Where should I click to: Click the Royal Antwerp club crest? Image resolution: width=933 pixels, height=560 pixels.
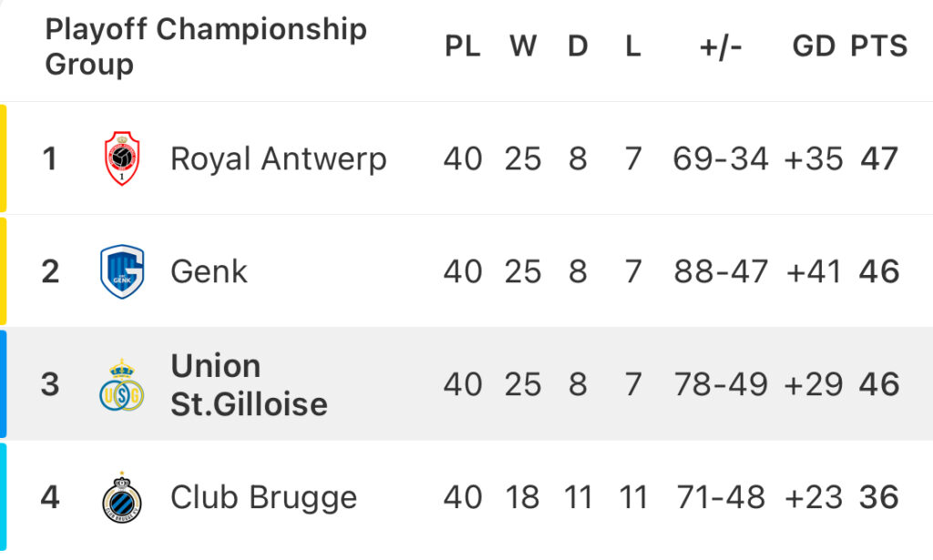(122, 158)
